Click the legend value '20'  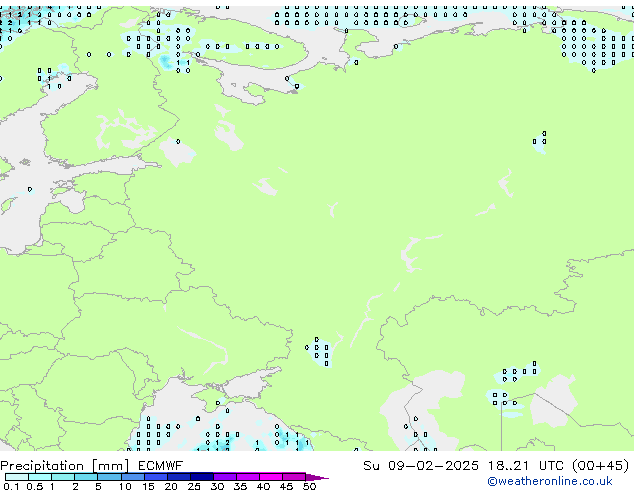pos(171,486)
